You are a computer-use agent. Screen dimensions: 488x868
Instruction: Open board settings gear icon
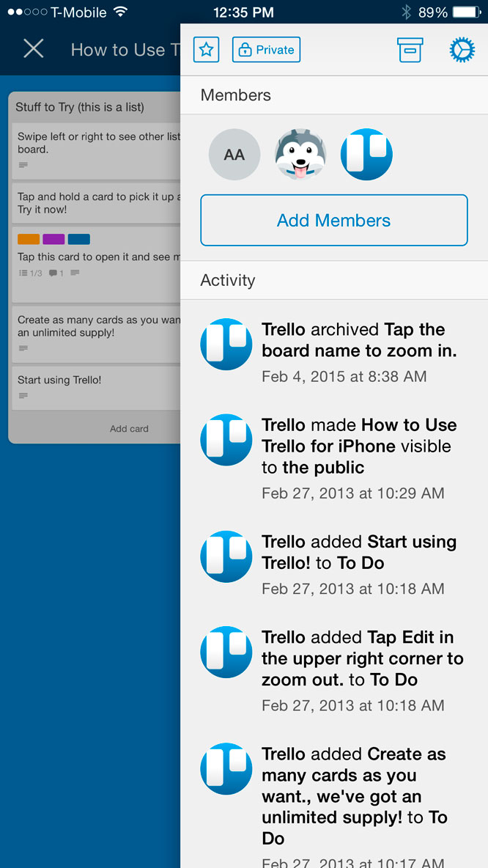(462, 50)
